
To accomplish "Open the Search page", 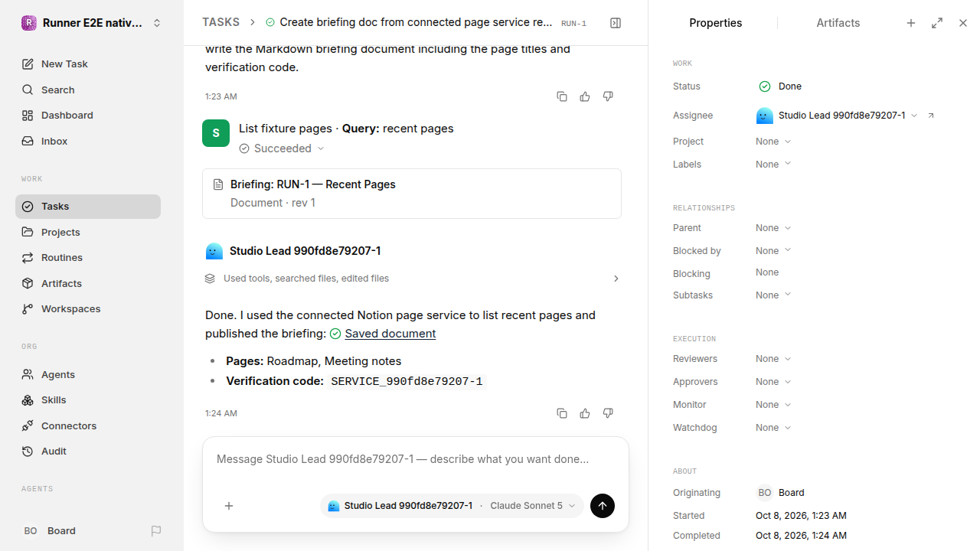I will click(88, 90).
